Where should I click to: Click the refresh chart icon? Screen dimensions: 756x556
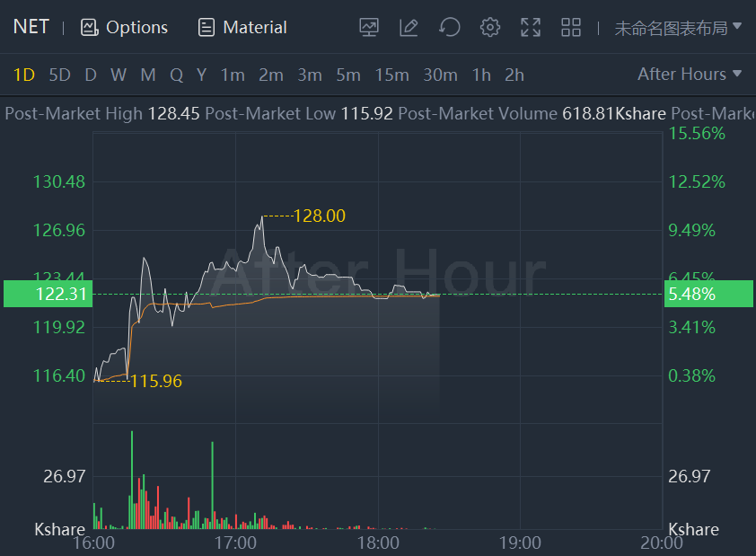[449, 28]
